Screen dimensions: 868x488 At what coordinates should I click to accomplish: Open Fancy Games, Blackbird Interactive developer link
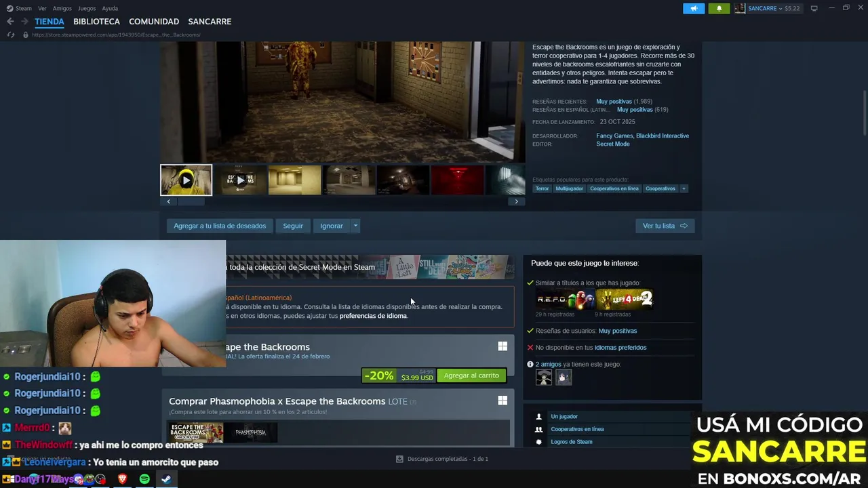(642, 136)
